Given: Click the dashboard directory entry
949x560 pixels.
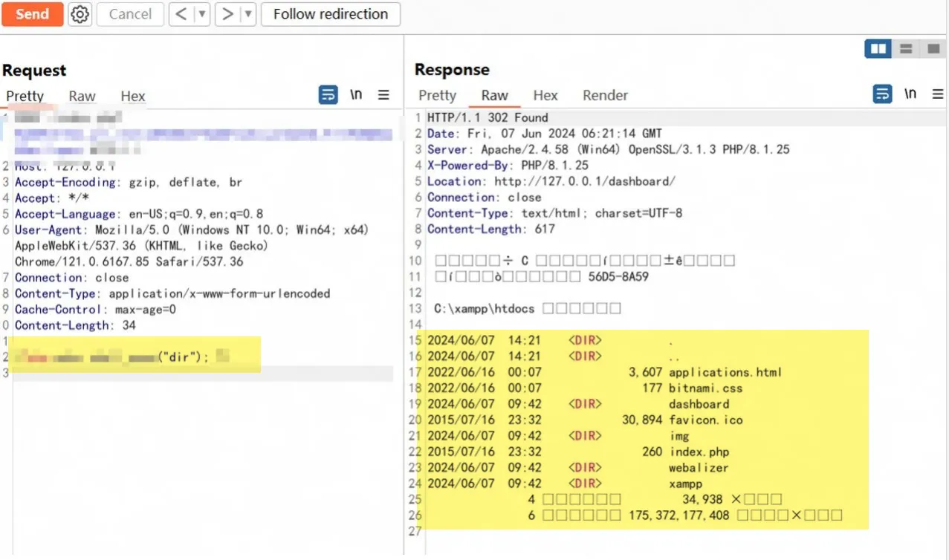Looking at the screenshot, I should click(x=699, y=404).
